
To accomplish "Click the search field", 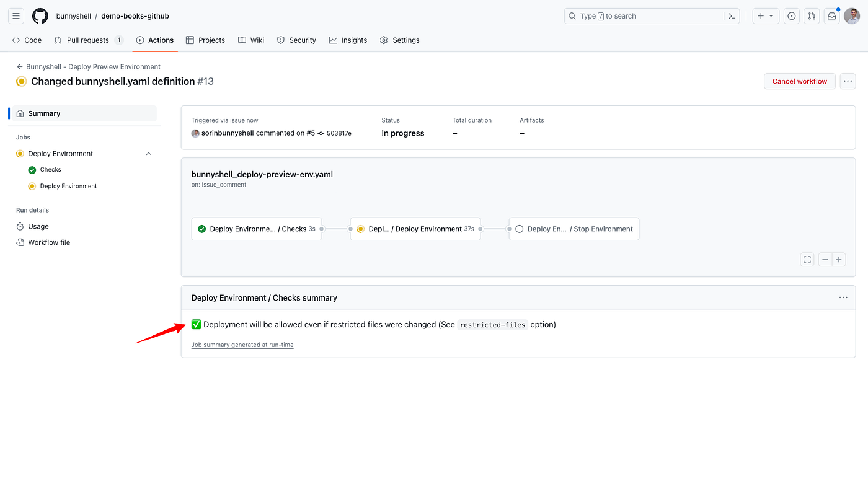I will pyautogui.click(x=653, y=16).
